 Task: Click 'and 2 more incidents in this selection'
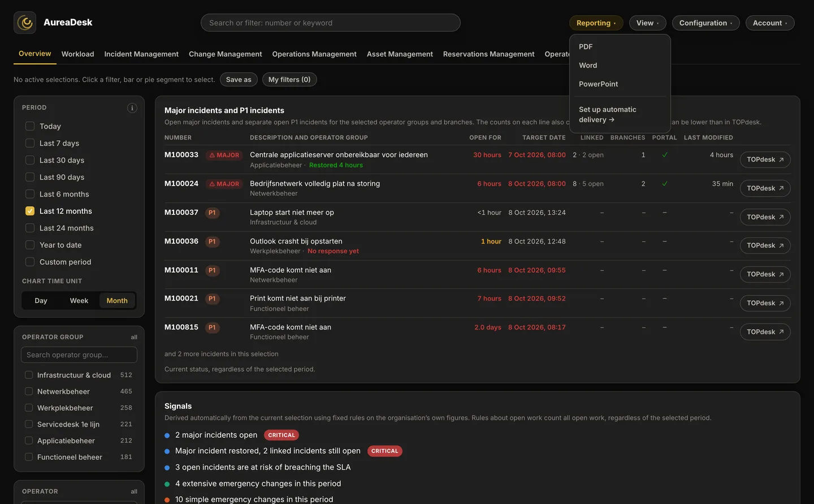221,354
